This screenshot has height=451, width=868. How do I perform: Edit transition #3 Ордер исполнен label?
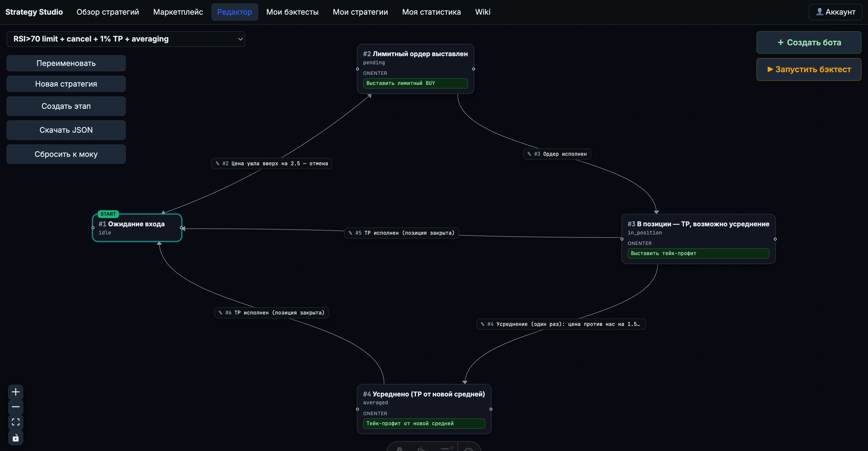tap(557, 154)
